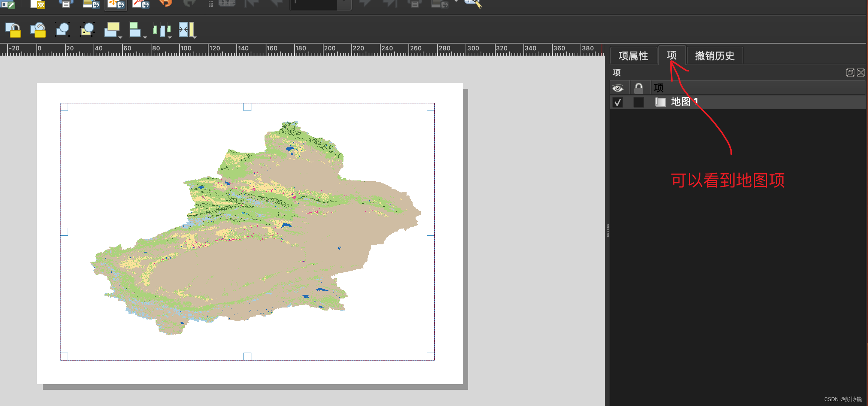Open Raise Items dropdown arrow

(x=120, y=38)
